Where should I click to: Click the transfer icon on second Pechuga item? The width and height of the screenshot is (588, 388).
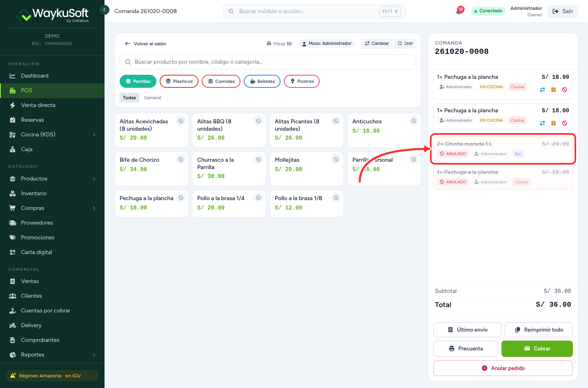coord(542,123)
